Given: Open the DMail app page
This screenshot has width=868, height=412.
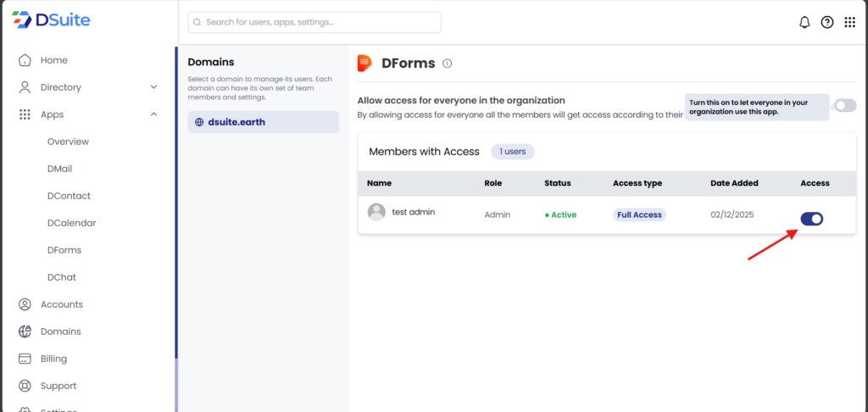Looking at the screenshot, I should click(x=59, y=169).
